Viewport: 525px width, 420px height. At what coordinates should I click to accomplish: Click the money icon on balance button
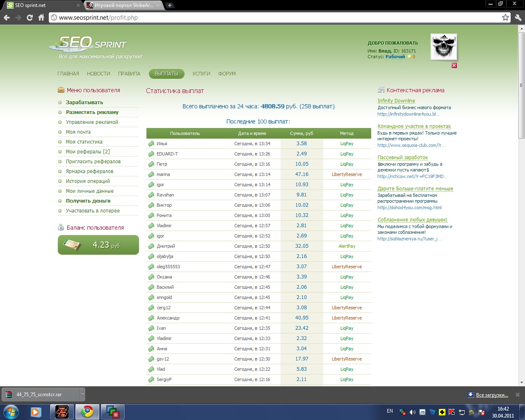[x=72, y=245]
